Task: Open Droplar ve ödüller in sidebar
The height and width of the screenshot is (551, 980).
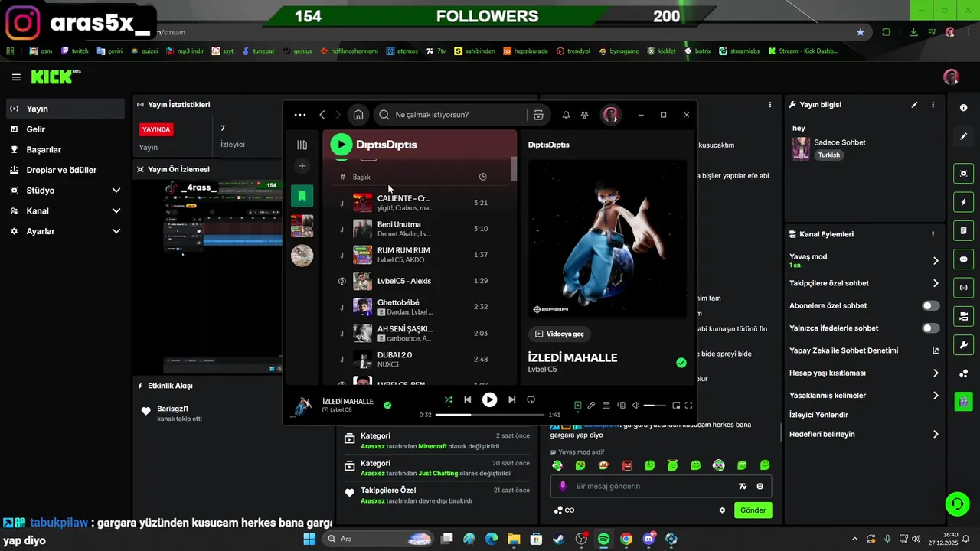Action: 64,170
